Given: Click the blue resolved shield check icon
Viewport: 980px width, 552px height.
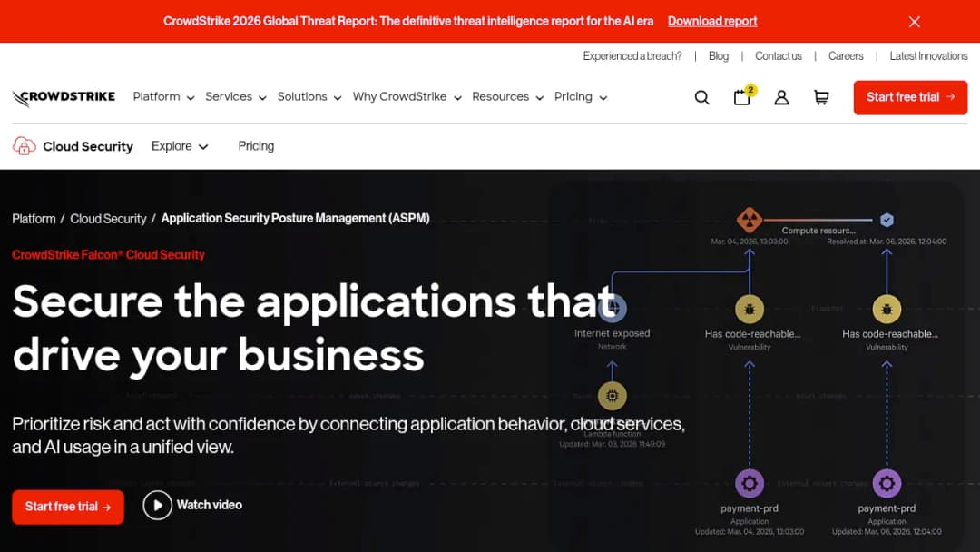Looking at the screenshot, I should (x=887, y=220).
